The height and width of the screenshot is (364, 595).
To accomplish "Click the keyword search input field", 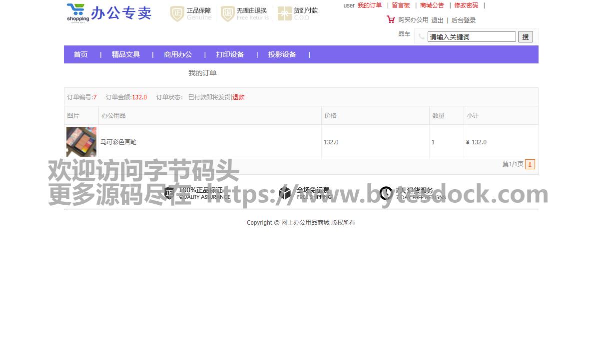I will 472,37.
